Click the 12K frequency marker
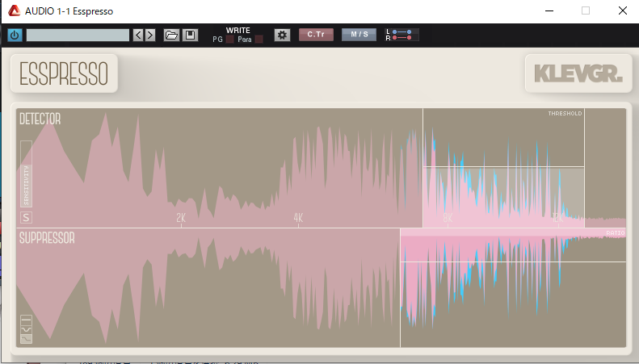The height and width of the screenshot is (364, 639). click(x=558, y=218)
